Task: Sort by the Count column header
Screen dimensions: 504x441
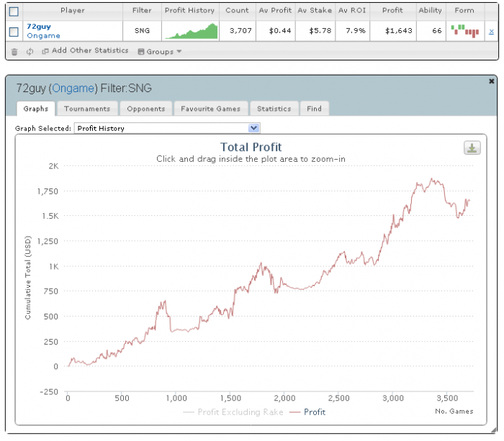Action: 237,11
